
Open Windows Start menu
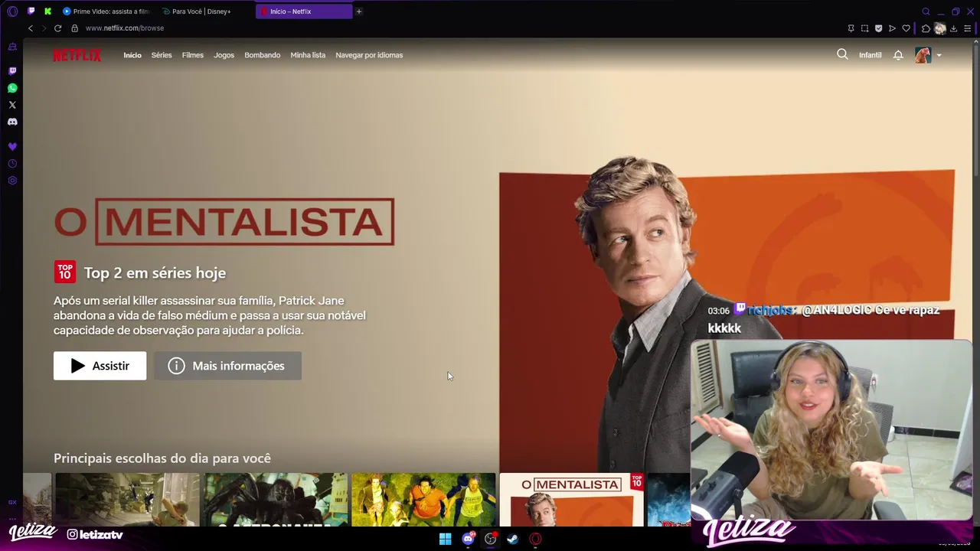(x=445, y=539)
